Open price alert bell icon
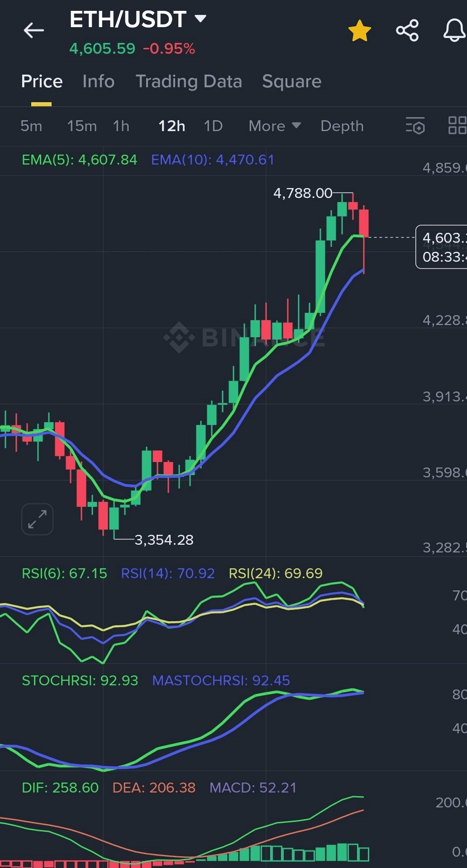 [x=454, y=31]
